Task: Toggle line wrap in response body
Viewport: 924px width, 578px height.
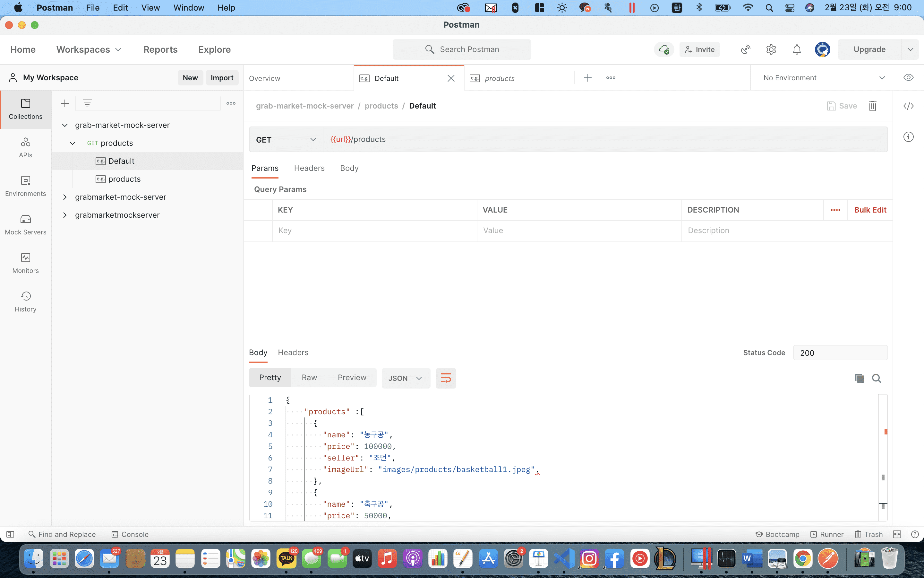Action: (x=446, y=378)
